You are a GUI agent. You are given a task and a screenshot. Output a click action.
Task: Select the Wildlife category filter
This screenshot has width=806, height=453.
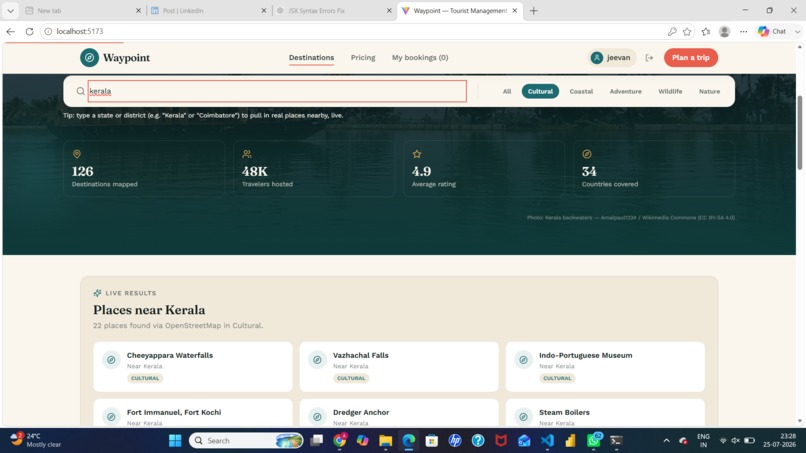coord(670,92)
